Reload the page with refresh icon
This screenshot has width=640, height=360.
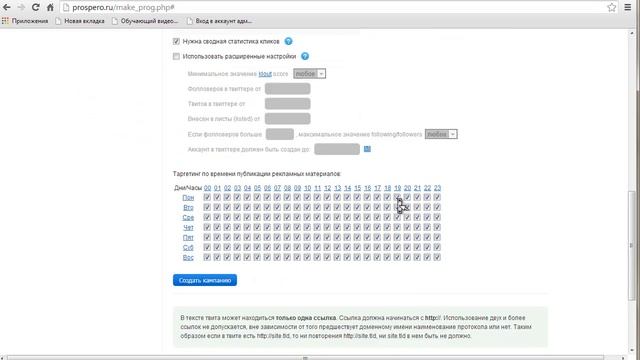point(36,7)
